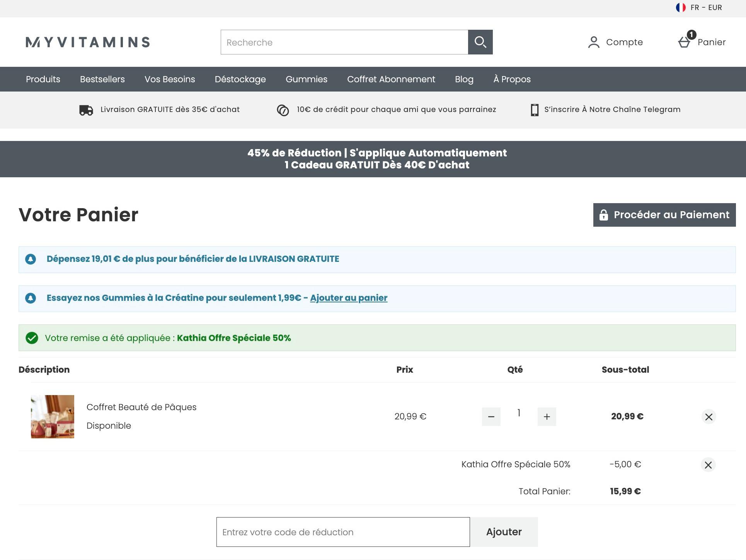Image resolution: width=746 pixels, height=560 pixels.
Task: Click the Disponible availability text
Action: [x=109, y=426]
